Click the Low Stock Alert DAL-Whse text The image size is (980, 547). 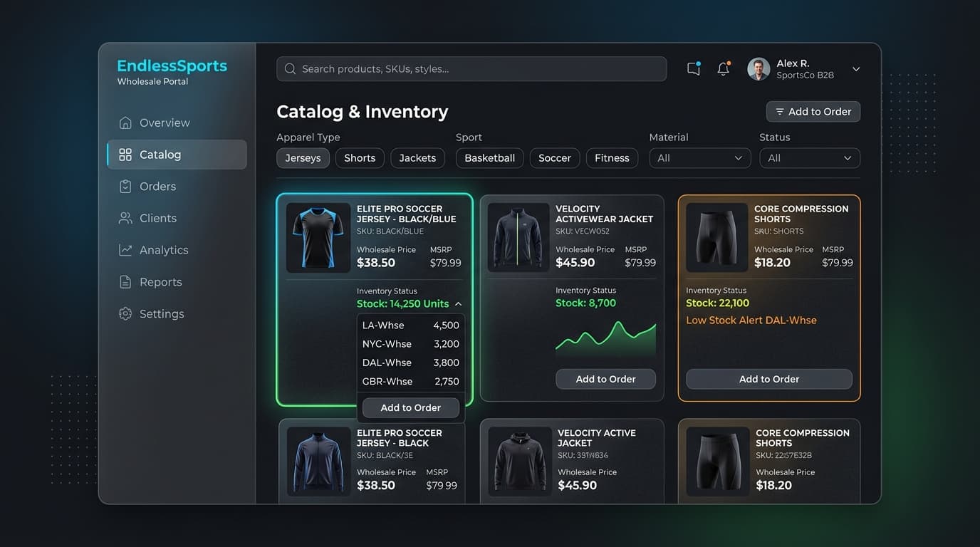point(751,321)
